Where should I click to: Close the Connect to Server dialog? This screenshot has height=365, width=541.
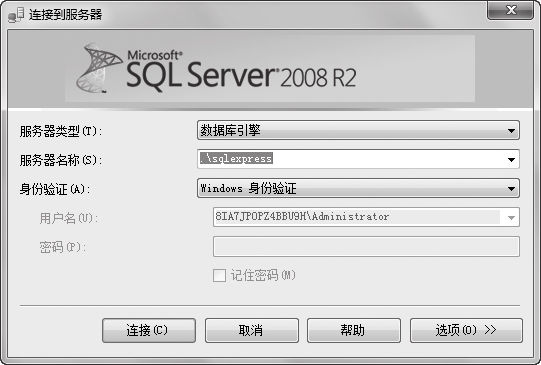click(x=511, y=10)
